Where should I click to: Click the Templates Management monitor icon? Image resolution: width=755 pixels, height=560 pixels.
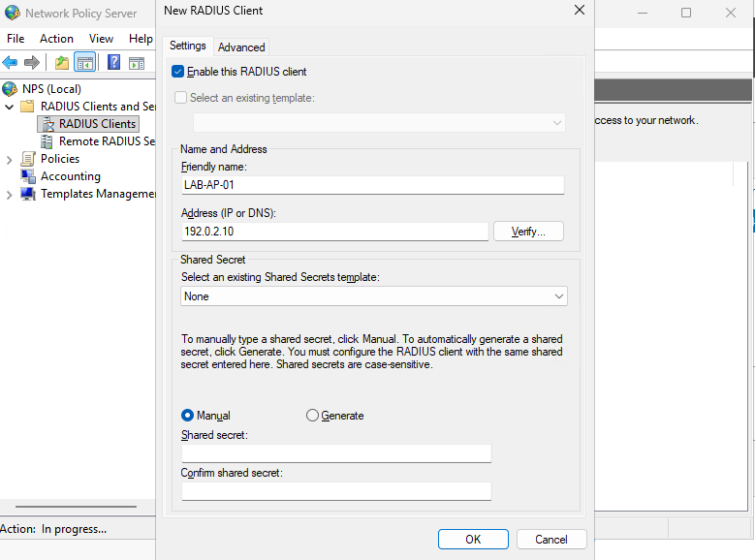28,193
